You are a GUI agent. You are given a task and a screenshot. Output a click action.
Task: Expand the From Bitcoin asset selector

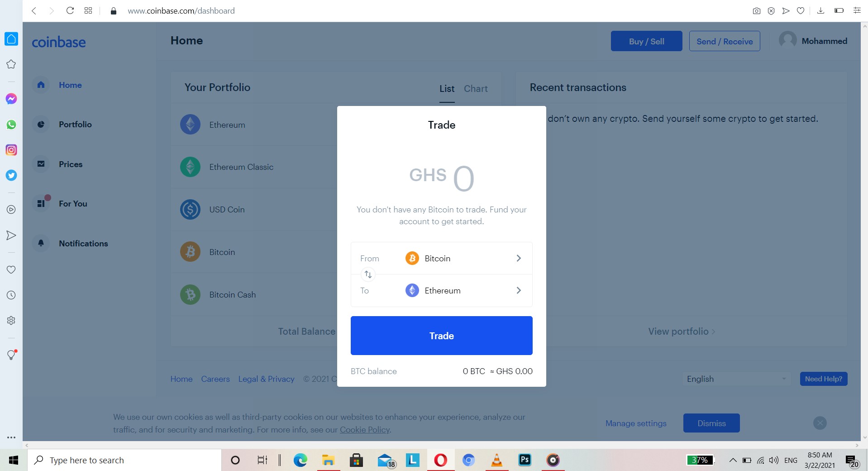(x=442, y=258)
